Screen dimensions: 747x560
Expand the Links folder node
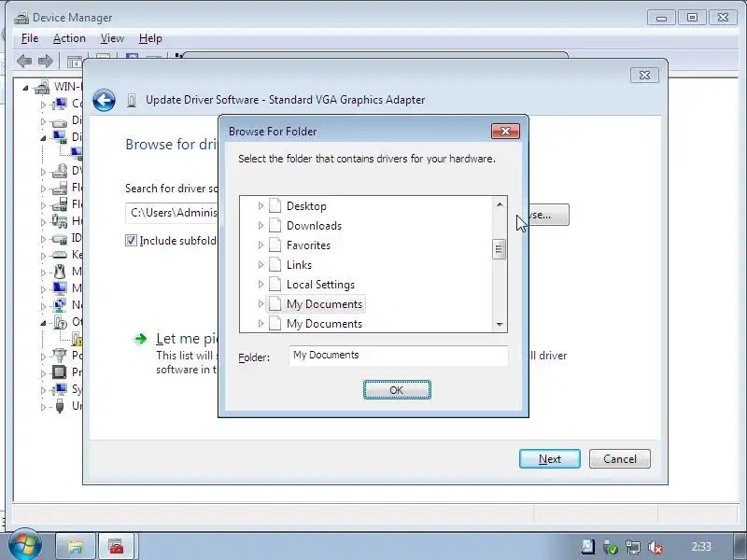261,264
